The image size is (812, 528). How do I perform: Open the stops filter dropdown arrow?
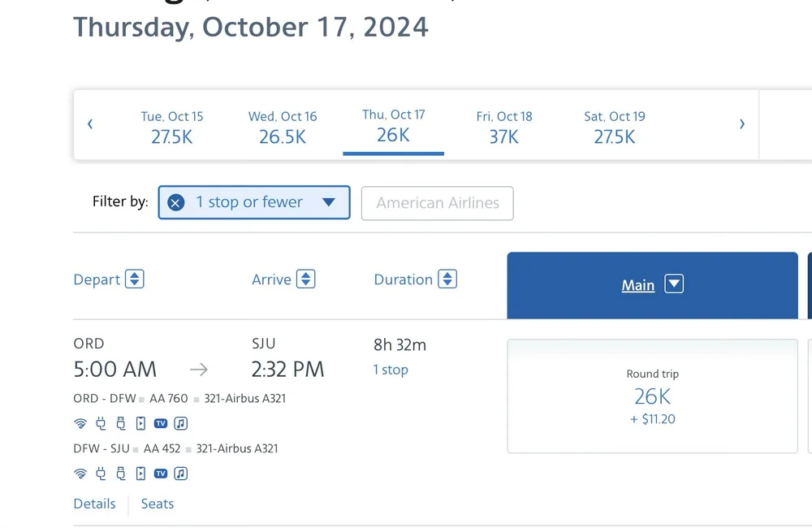[329, 202]
